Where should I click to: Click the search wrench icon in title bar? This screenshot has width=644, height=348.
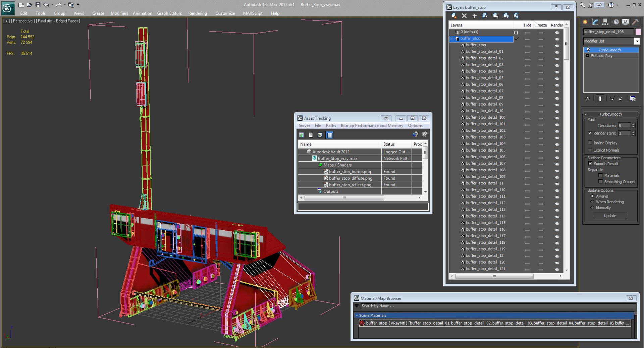pyautogui.click(x=582, y=5)
